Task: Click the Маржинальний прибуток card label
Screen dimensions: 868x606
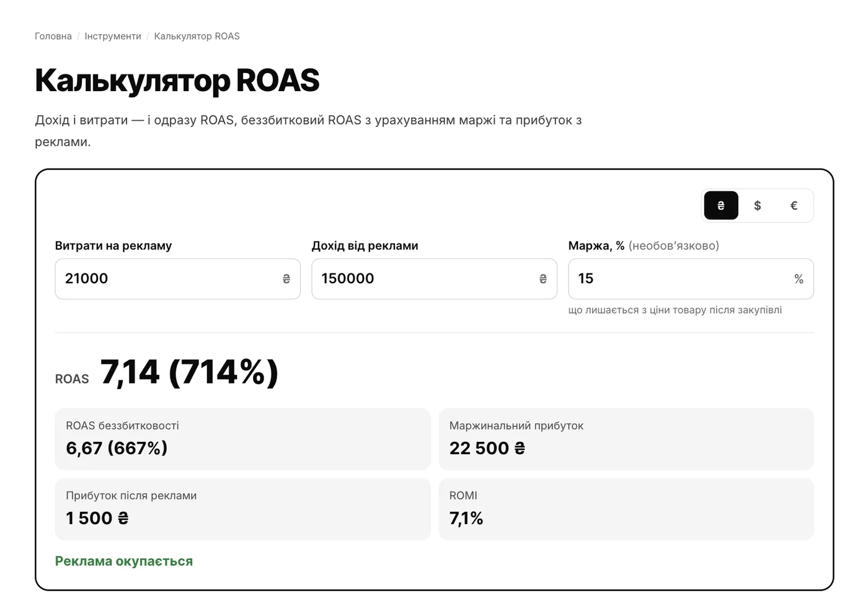Action: tap(516, 426)
